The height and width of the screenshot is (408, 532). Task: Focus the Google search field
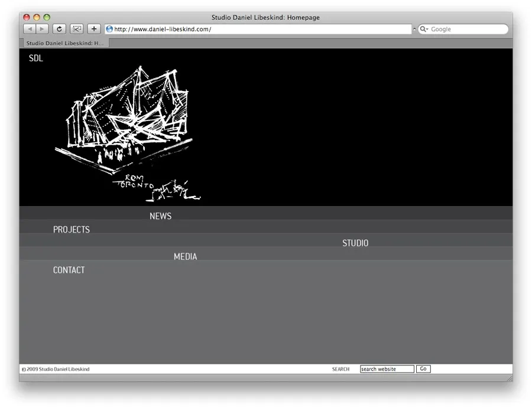[463, 29]
